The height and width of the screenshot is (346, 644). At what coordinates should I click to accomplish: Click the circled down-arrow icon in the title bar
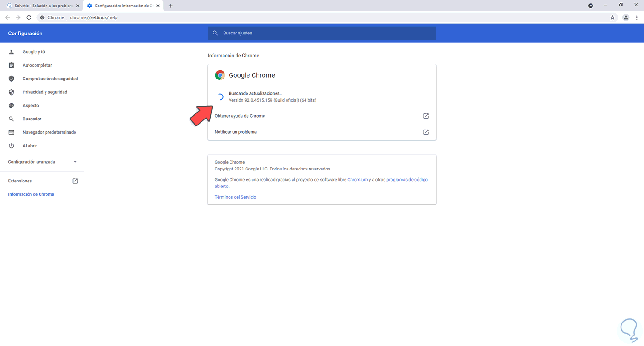(591, 6)
